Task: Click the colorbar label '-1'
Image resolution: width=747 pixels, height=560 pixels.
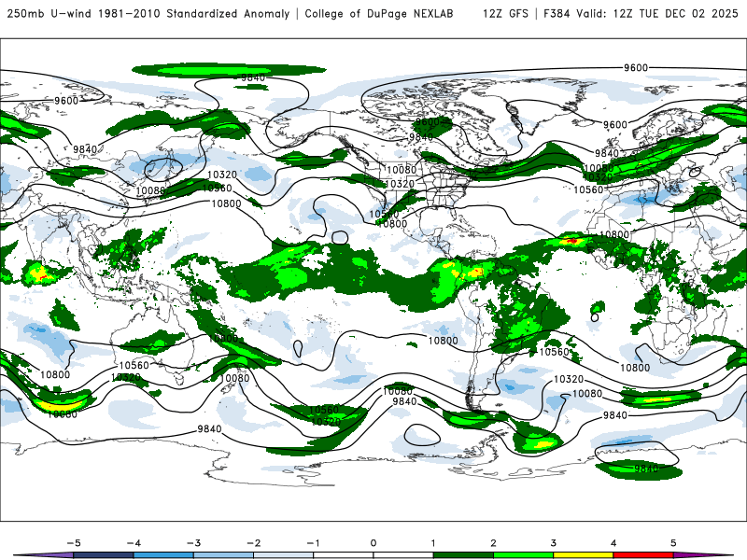Action: [x=313, y=543]
